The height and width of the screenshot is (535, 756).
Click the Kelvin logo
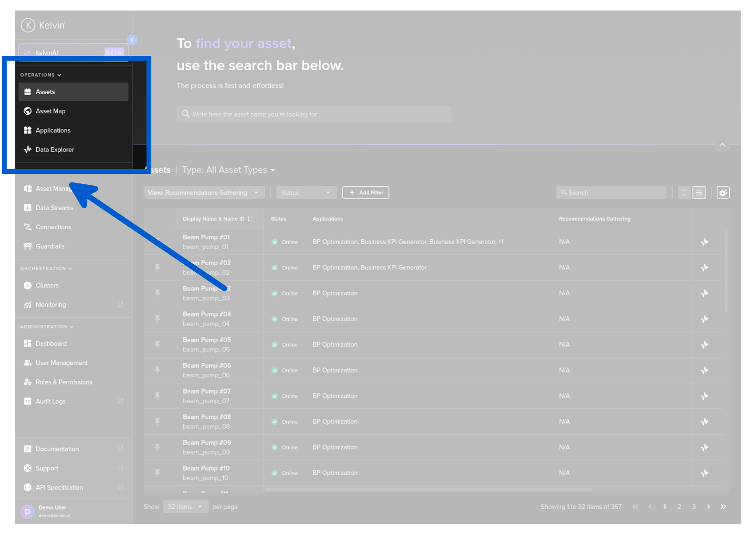click(x=43, y=25)
